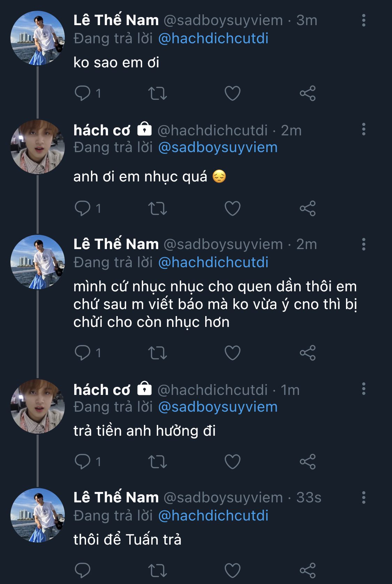Like the "mình cứ nhục nhục" tweet
The width and height of the screenshot is (392, 584).
click(232, 353)
